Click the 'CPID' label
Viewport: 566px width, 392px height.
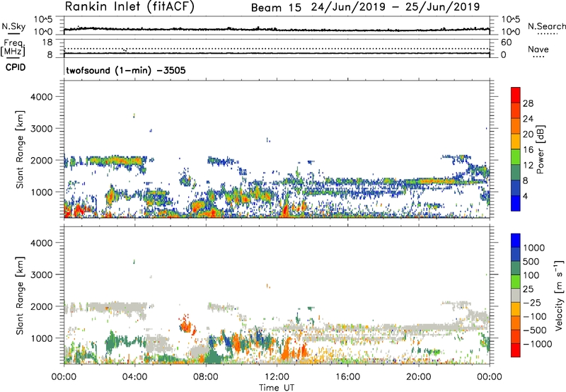click(16, 67)
